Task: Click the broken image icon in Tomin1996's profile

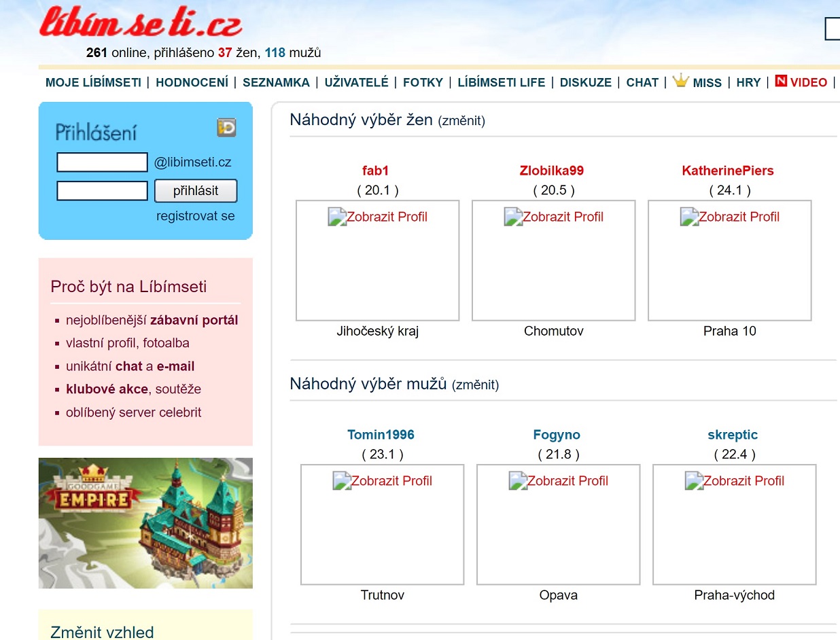Action: point(342,481)
